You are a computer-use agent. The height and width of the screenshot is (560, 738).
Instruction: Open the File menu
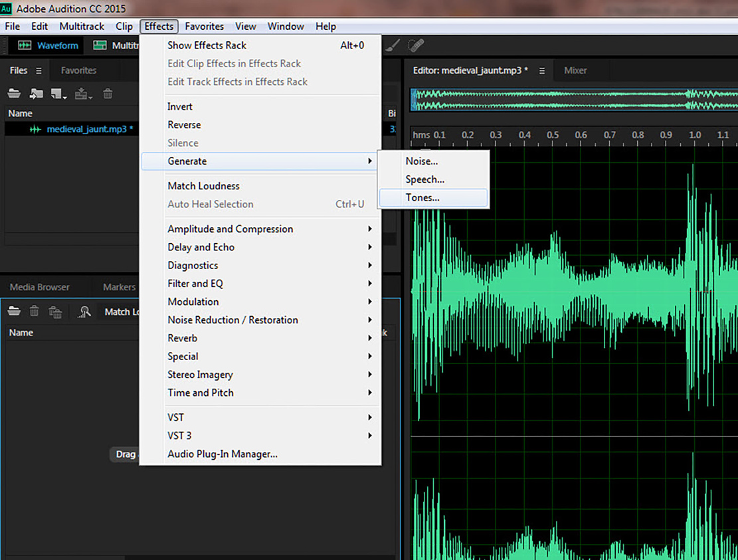pos(12,27)
